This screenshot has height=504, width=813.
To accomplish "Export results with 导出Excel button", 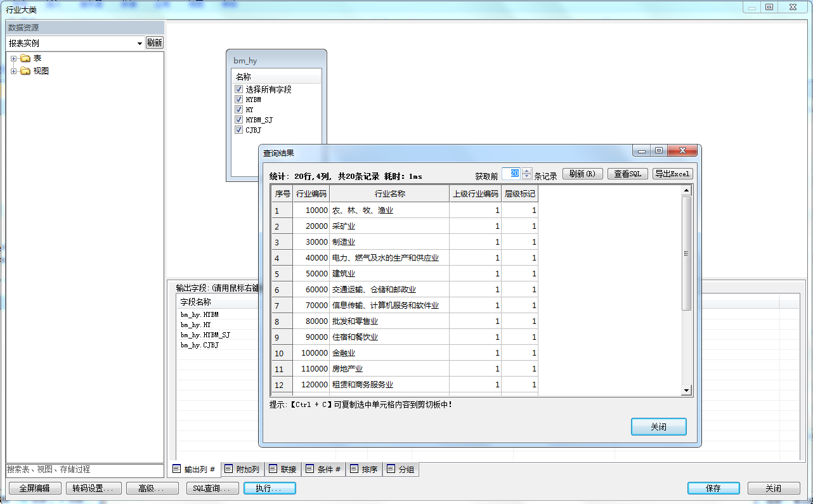I will pos(672,174).
